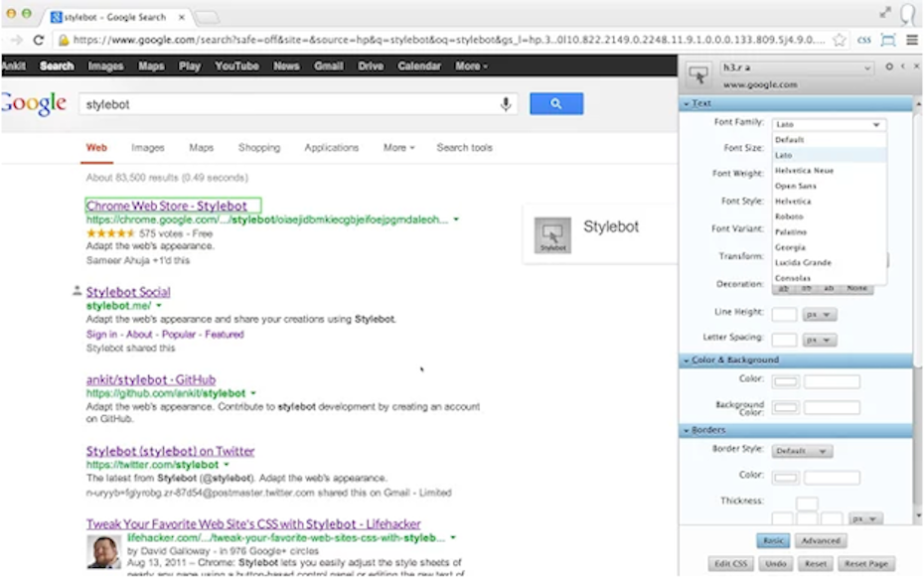Open Chrome Web Store - Stylebot result
924x579 pixels.
[166, 206]
